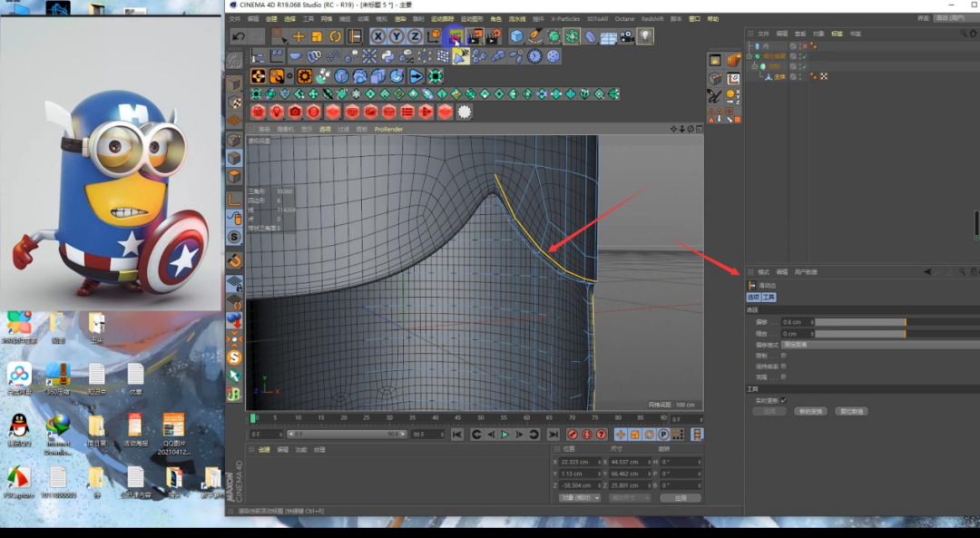Screen dimensions: 980x538
Task: Select the Rotate tool icon
Action: coord(336,36)
